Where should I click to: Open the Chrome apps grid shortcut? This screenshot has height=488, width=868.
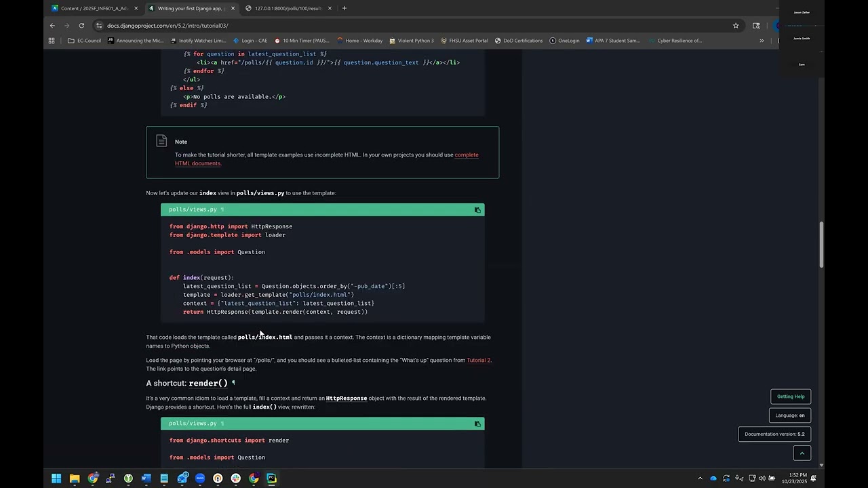pyautogui.click(x=52, y=41)
